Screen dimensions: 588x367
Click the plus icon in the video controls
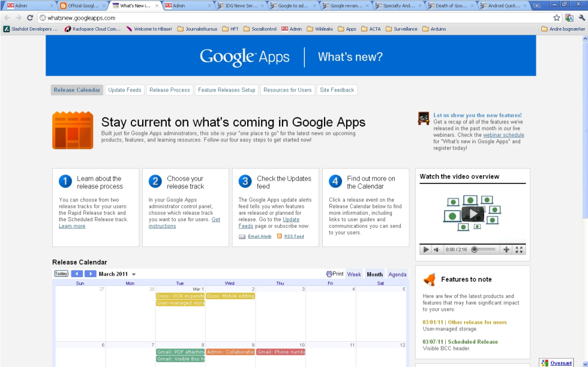506,249
